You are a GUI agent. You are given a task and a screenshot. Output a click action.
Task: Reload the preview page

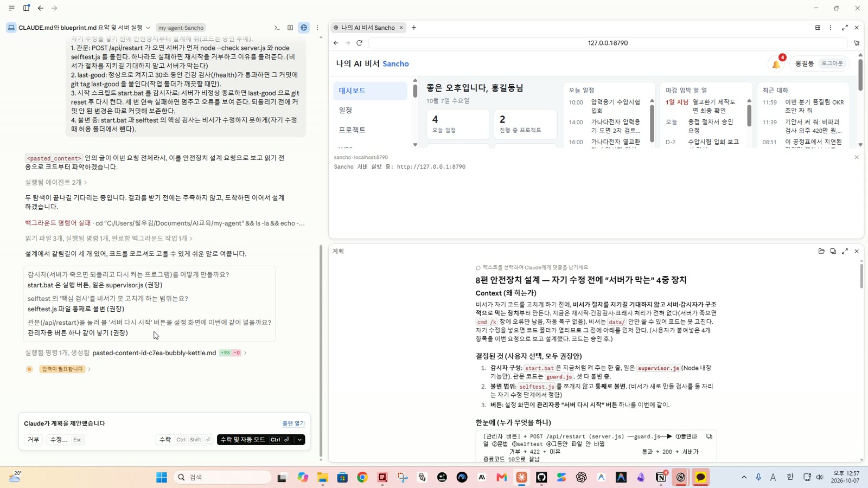(x=359, y=43)
